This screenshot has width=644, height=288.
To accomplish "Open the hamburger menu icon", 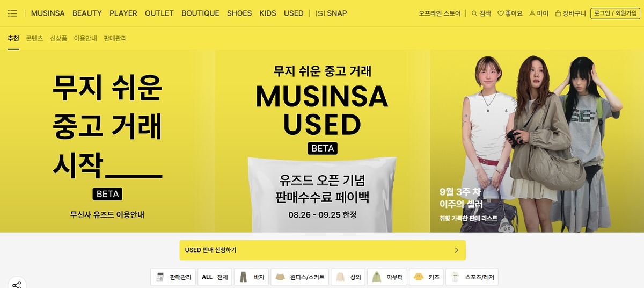I will pos(12,13).
